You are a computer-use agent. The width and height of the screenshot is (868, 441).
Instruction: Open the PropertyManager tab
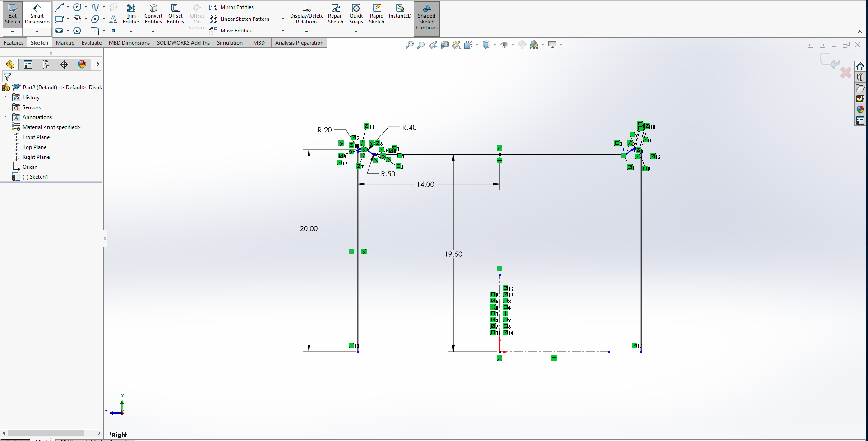click(x=28, y=65)
